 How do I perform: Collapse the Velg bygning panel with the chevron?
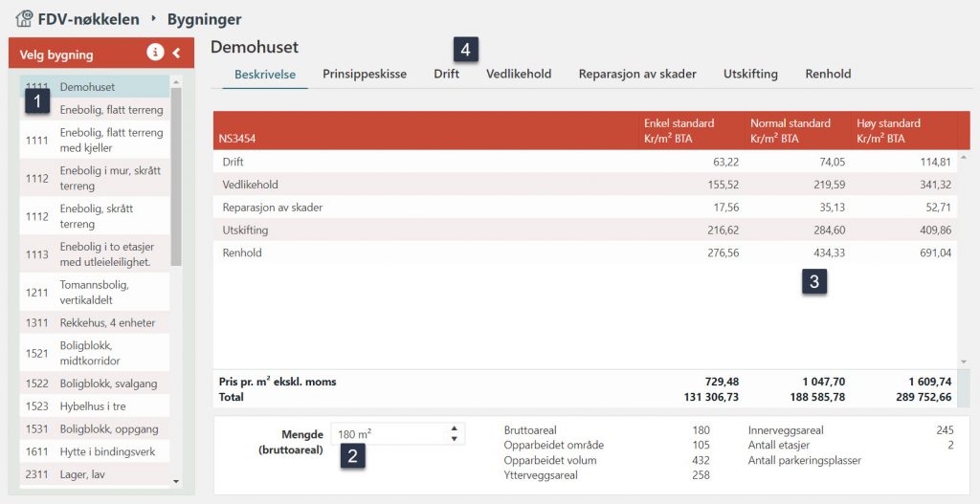point(177,54)
